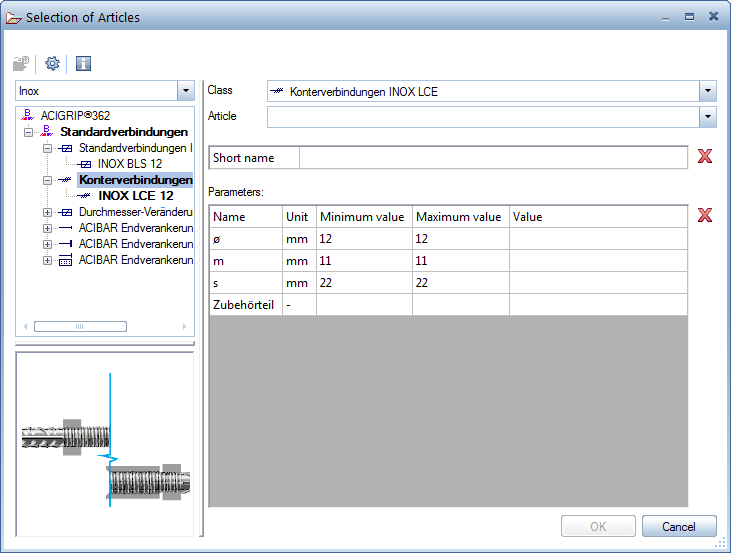Viewport: 731px width, 554px height.
Task: Collapse the Standardverbindungen root node
Action: coord(29,132)
